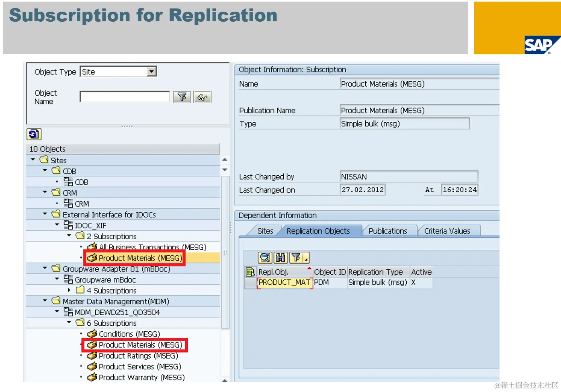This screenshot has height=392, width=561.
Task: Open the Object Type dropdown arrow
Action: (152, 72)
